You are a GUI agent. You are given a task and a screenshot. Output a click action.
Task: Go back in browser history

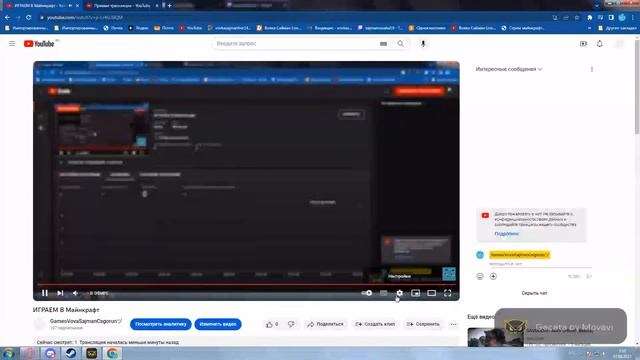[x=7, y=18]
